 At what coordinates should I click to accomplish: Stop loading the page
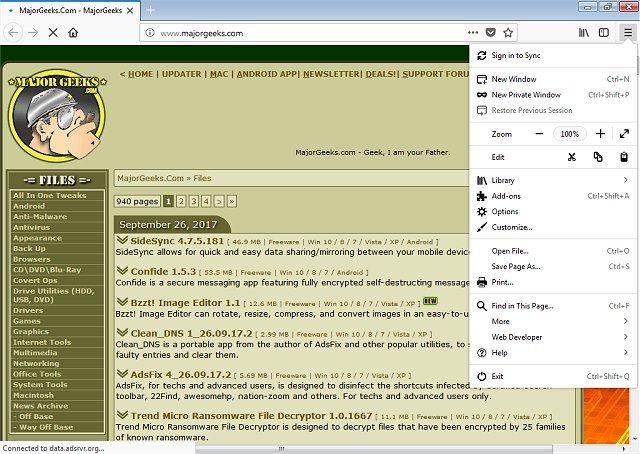(x=53, y=33)
